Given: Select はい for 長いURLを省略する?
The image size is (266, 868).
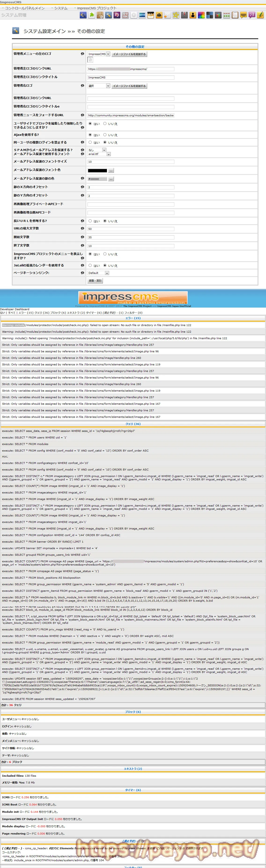Looking at the screenshot, I should [90, 221].
